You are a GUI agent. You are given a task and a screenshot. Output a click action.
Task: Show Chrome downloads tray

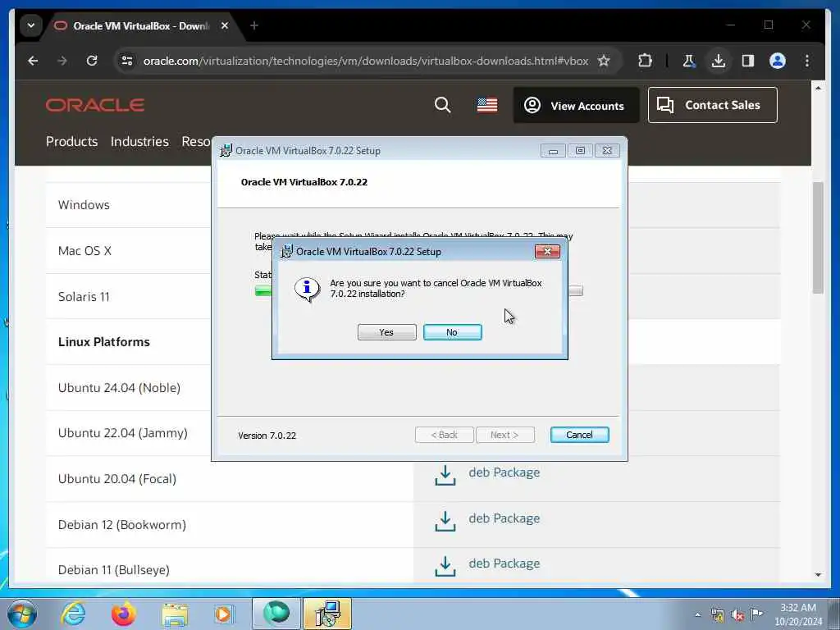point(719,61)
